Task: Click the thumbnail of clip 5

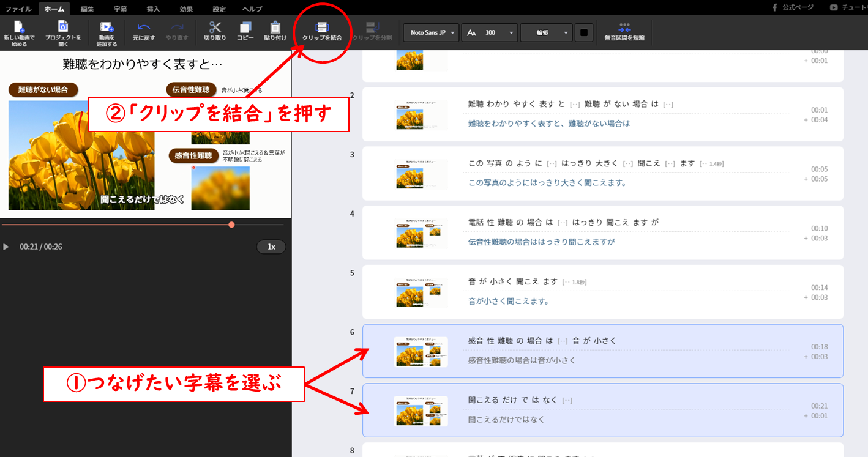Action: click(421, 292)
